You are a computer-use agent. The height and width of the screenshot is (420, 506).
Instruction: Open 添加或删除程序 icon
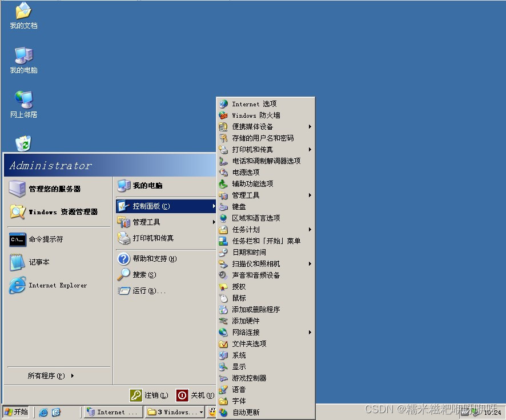pos(223,310)
